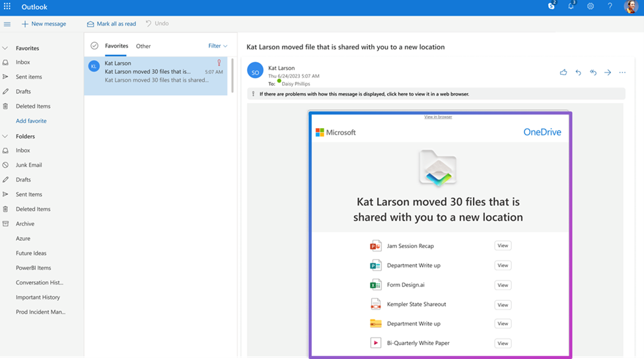Screen dimensions: 644x359
Task: Switch to the Other tab
Action: coord(143,46)
